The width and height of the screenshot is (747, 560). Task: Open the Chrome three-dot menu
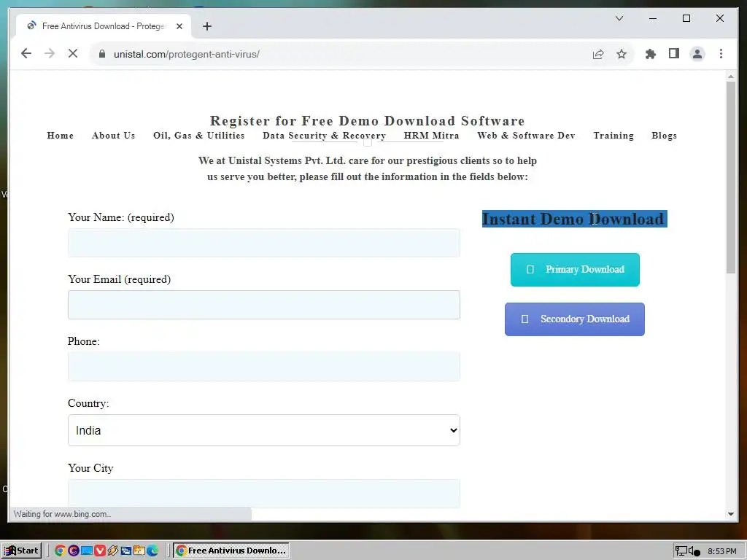(721, 54)
